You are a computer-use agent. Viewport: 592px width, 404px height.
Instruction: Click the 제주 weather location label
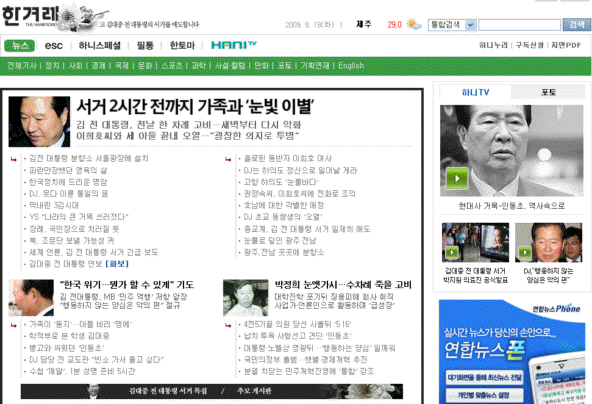[364, 24]
